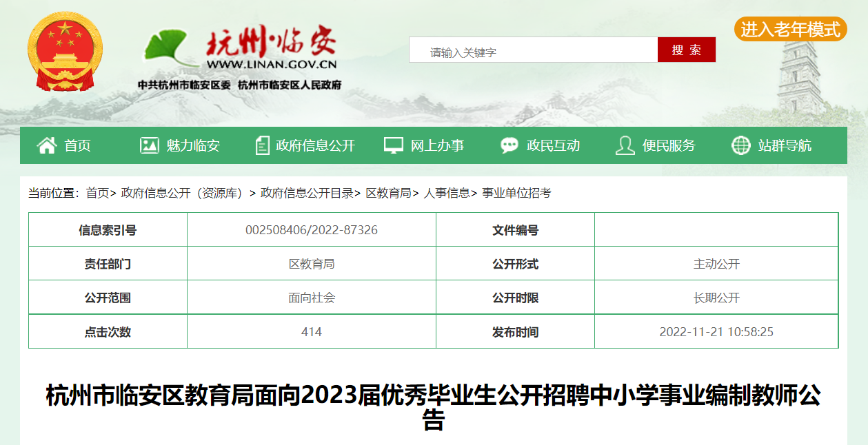Click the click count value 414
The height and width of the screenshot is (445, 868).
point(312,331)
